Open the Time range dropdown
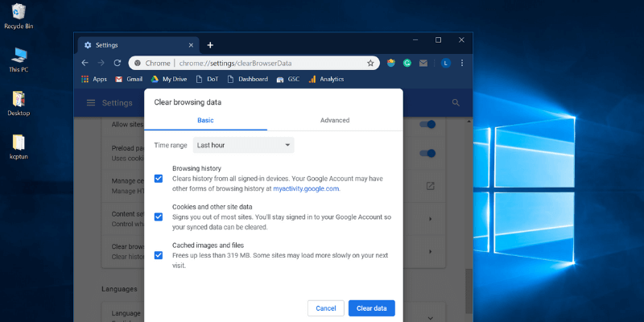The height and width of the screenshot is (322, 644). (243, 145)
